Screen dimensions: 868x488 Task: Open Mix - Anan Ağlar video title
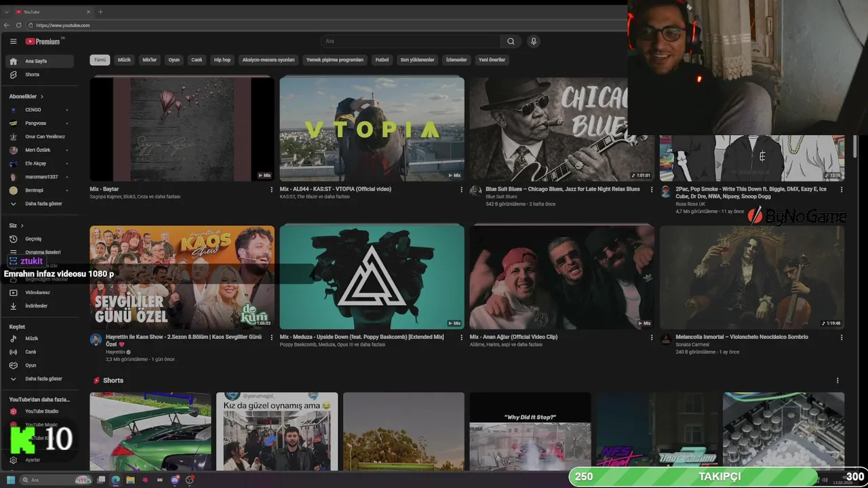513,337
